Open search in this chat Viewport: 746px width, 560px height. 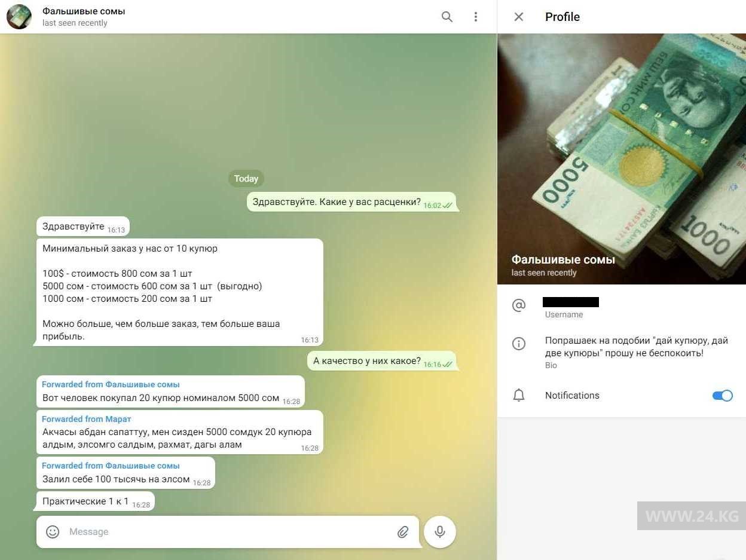click(447, 17)
